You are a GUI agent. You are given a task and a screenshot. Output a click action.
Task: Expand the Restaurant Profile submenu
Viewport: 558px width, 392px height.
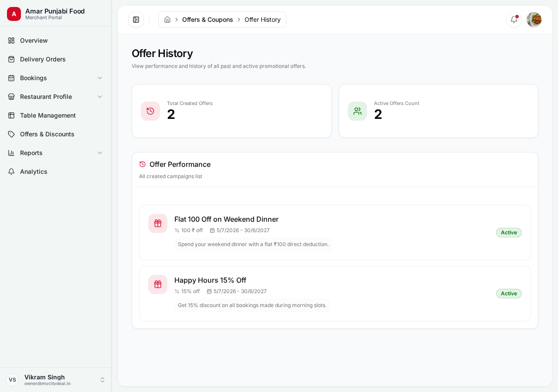point(56,97)
